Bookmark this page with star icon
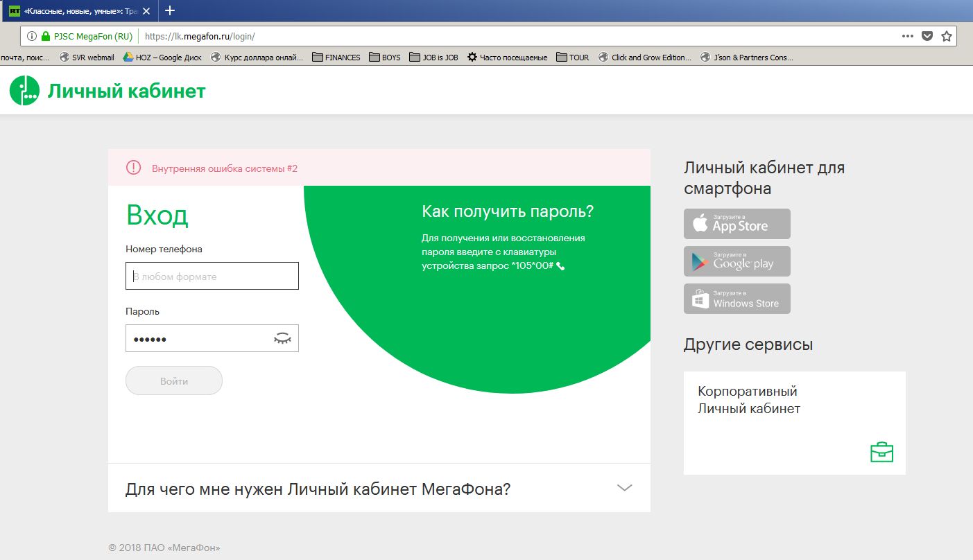Viewport: 973px width, 560px height. pos(946,36)
